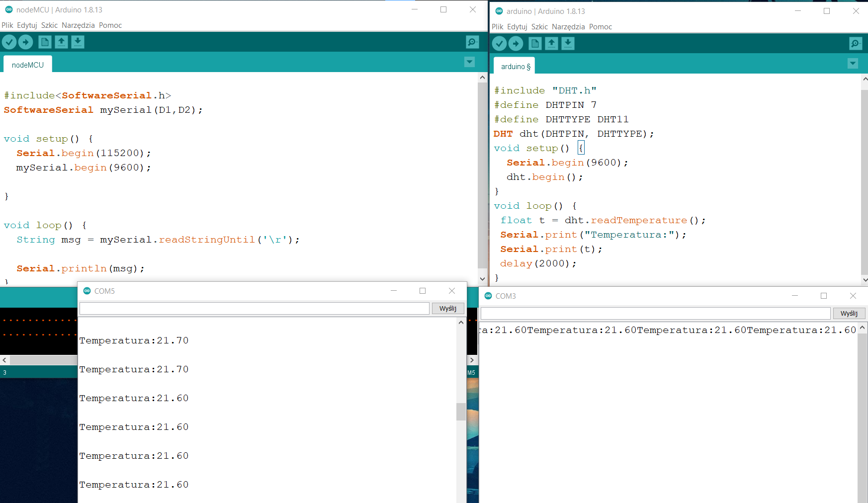The height and width of the screenshot is (503, 868).
Task: Create a new sketch in the nodeMCU window
Action: pos(45,42)
